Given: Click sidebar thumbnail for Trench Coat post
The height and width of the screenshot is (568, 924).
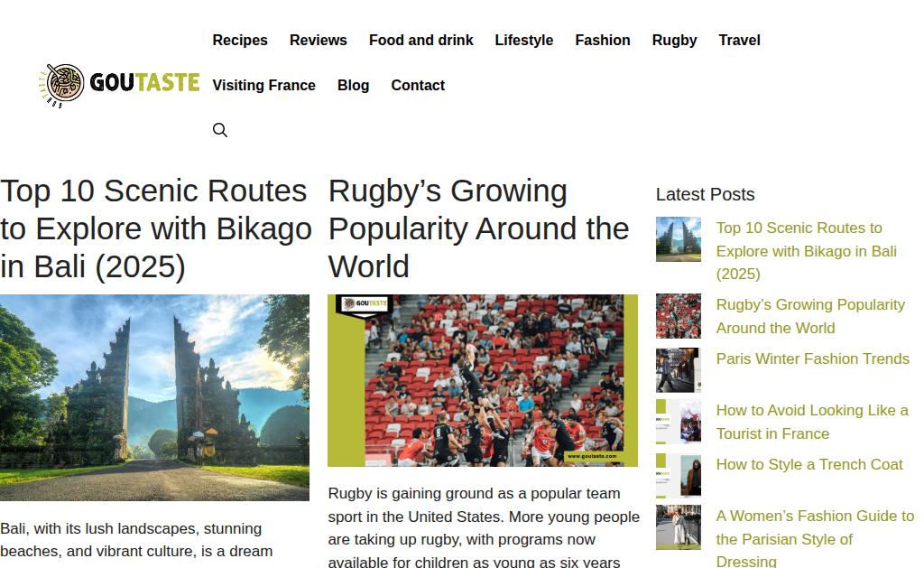Looking at the screenshot, I should pyautogui.click(x=679, y=475).
